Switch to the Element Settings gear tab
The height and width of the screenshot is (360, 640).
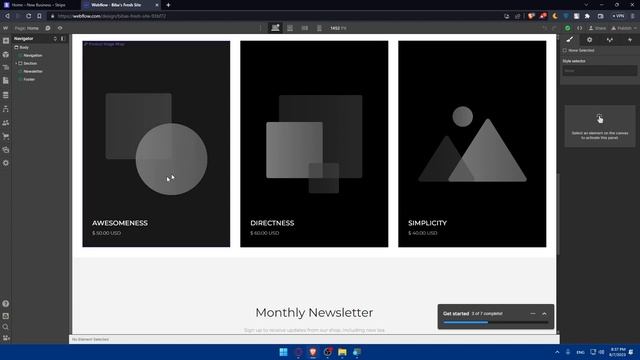coord(589,40)
